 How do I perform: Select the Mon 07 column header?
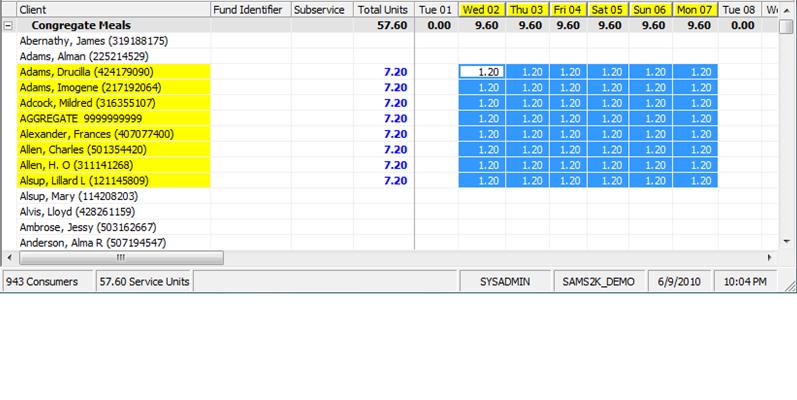695,9
